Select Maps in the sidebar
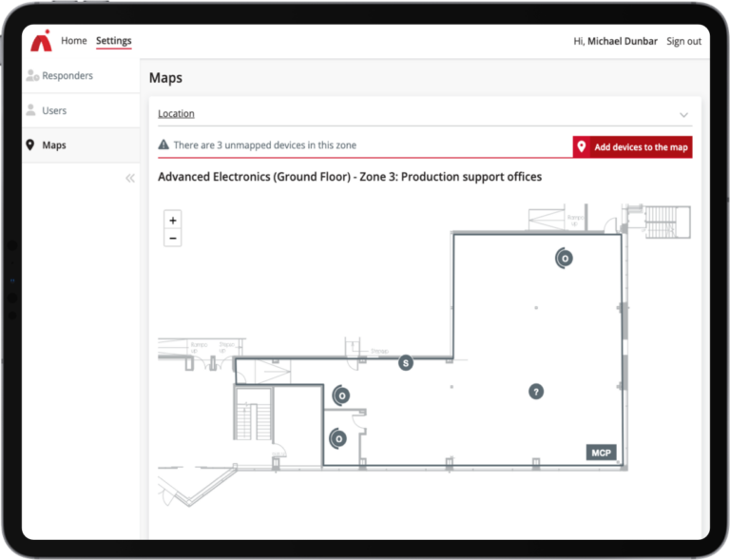This screenshot has width=730, height=560. coord(54,145)
